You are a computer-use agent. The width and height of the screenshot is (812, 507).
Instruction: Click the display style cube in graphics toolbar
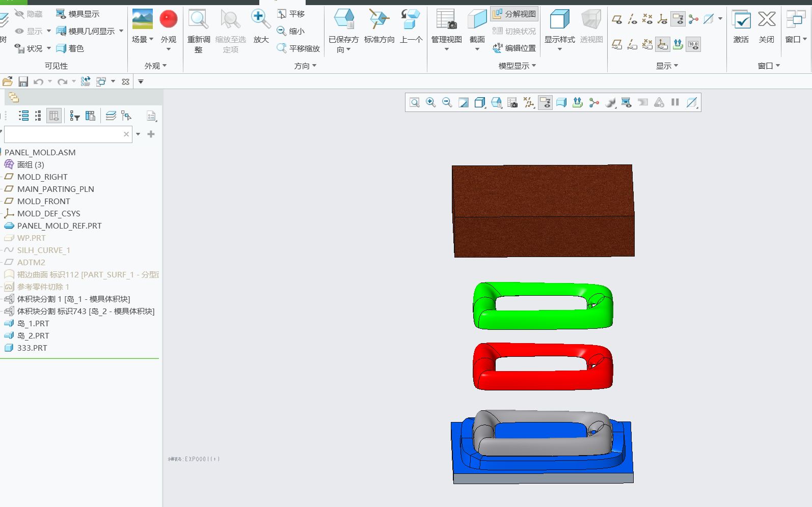tap(480, 103)
